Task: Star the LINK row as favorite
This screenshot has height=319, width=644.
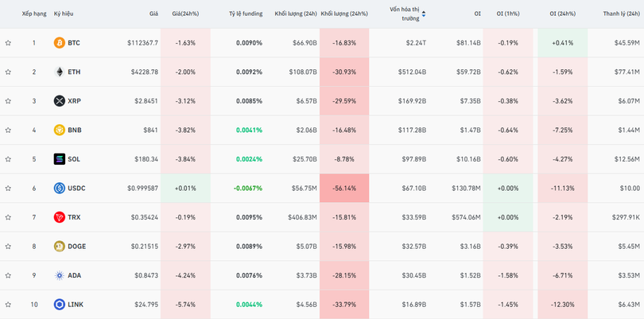Action: coord(8,305)
